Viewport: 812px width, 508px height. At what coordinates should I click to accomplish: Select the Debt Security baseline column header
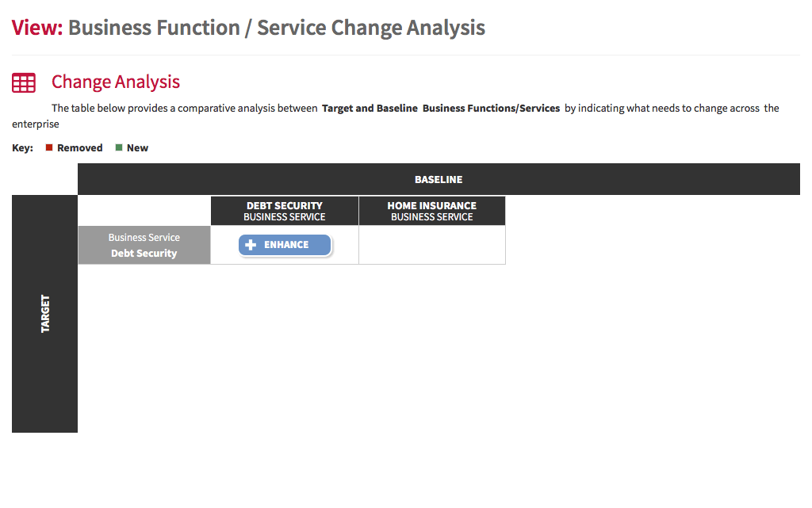point(285,211)
